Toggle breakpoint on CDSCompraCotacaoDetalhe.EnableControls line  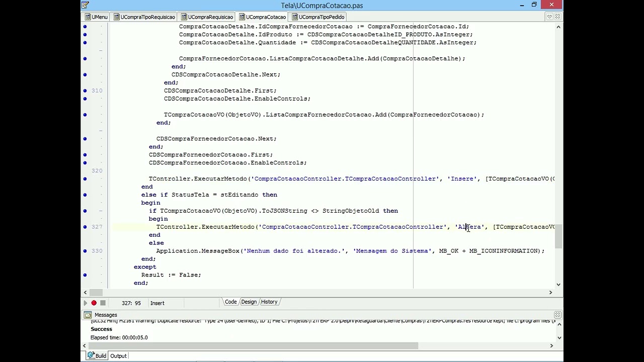85,99
